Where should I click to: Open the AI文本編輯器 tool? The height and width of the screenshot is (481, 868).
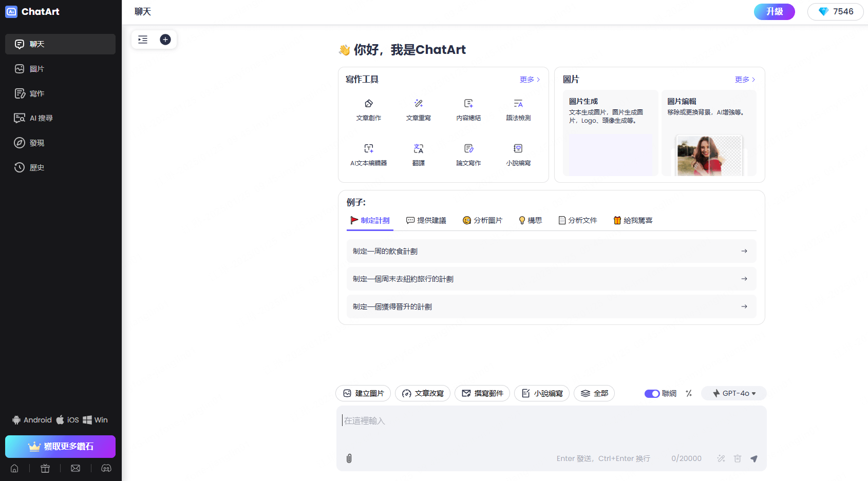click(368, 155)
